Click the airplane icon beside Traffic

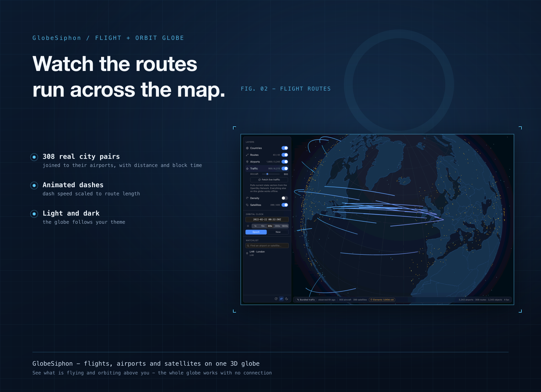pos(247,168)
